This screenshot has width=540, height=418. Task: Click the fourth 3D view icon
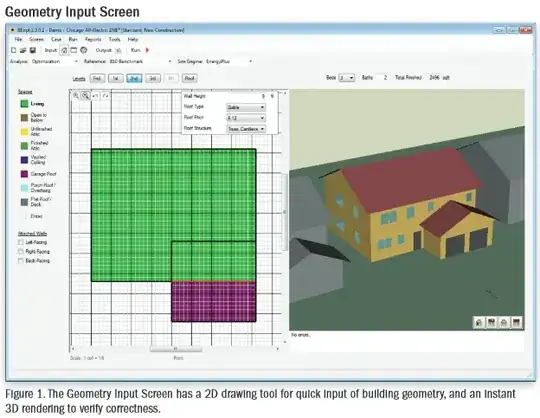pyautogui.click(x=517, y=322)
